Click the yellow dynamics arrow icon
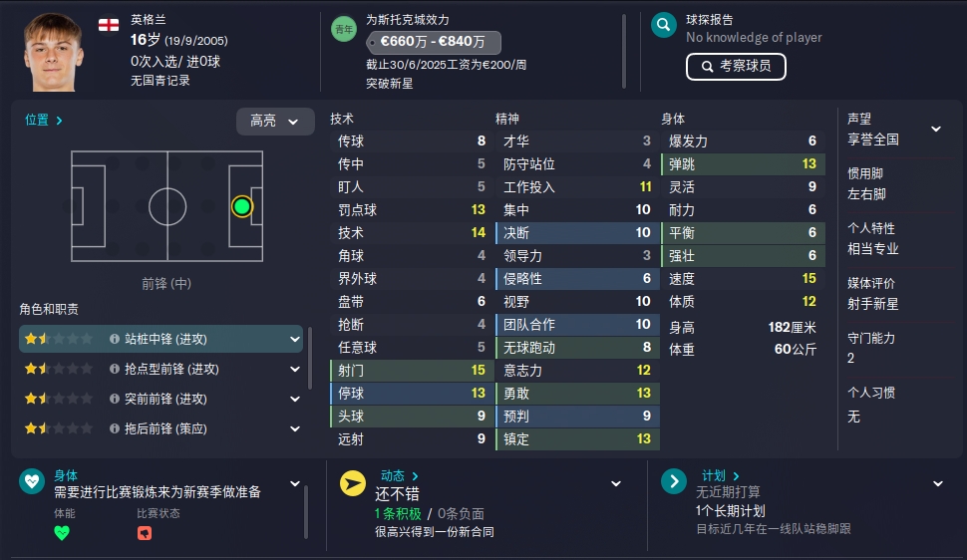Screen dimensions: 967x560 [x=353, y=482]
